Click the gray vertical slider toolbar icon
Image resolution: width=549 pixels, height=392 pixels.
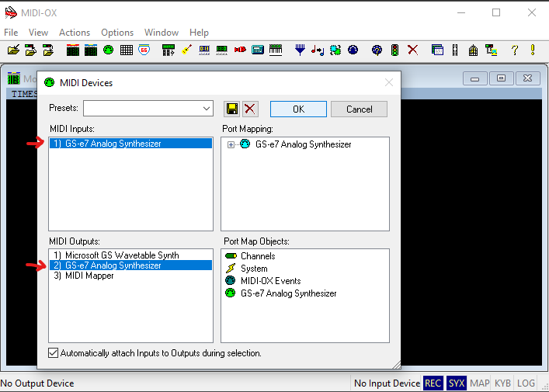click(455, 50)
